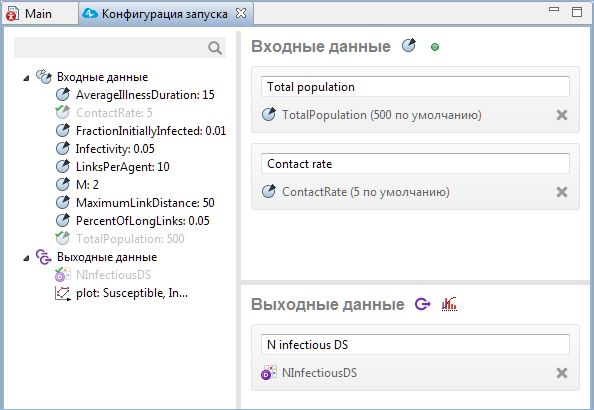594x410 pixels.
Task: Select Infectivity: 0.05 in the tree
Action: (x=115, y=149)
